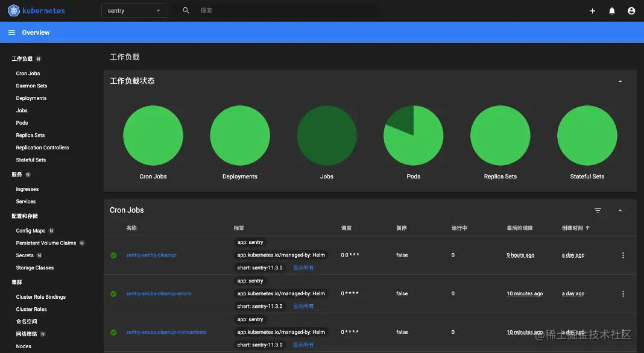
Task: Open Ingresses in sidebar
Action: point(27,189)
